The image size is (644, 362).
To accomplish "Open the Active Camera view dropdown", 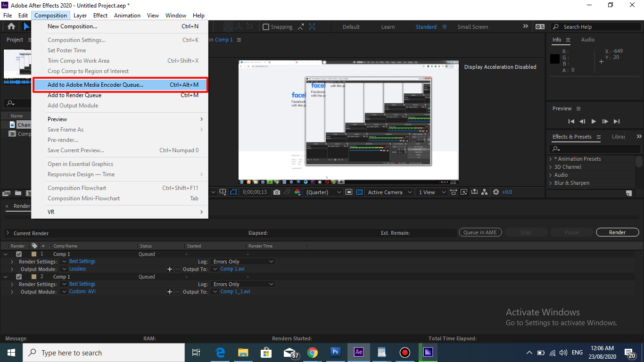I will pyautogui.click(x=389, y=192).
